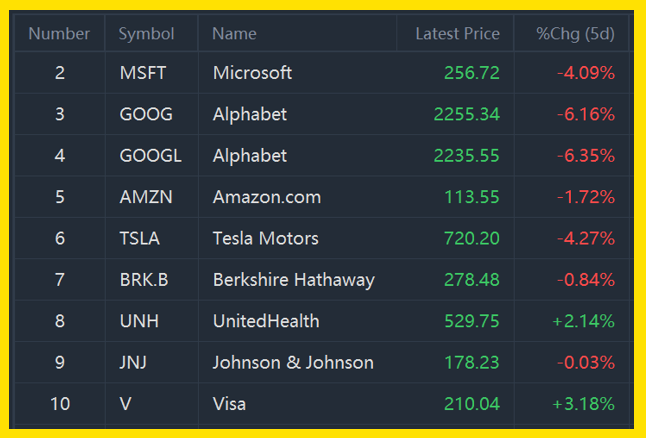Sort by Latest Price column header

click(457, 34)
